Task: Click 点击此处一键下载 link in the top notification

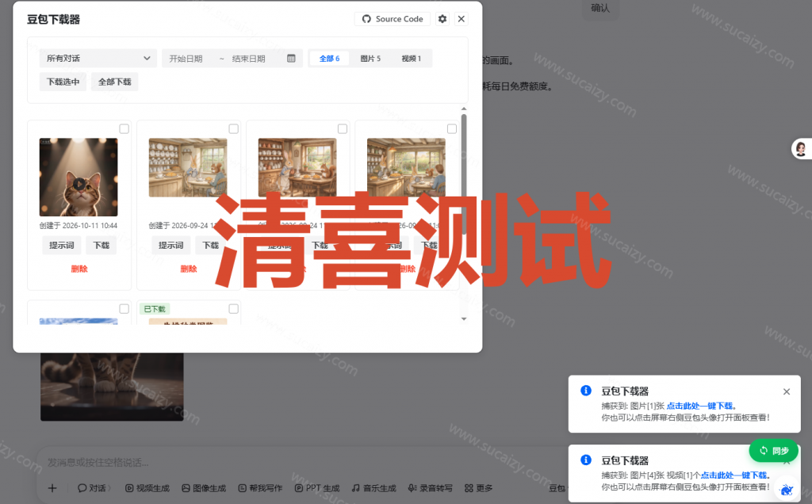Action: pyautogui.click(x=699, y=406)
